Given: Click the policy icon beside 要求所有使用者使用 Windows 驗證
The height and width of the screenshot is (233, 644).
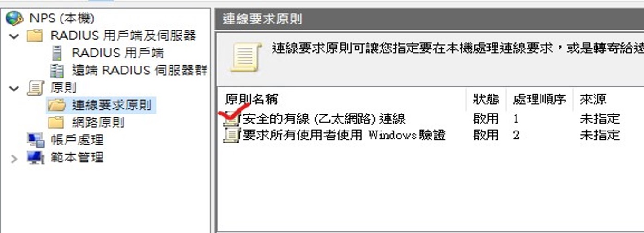Looking at the screenshot, I should (231, 135).
